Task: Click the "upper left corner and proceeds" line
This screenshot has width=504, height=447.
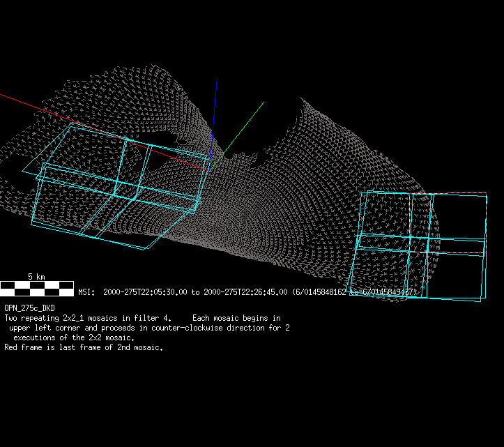Action: pos(84,327)
